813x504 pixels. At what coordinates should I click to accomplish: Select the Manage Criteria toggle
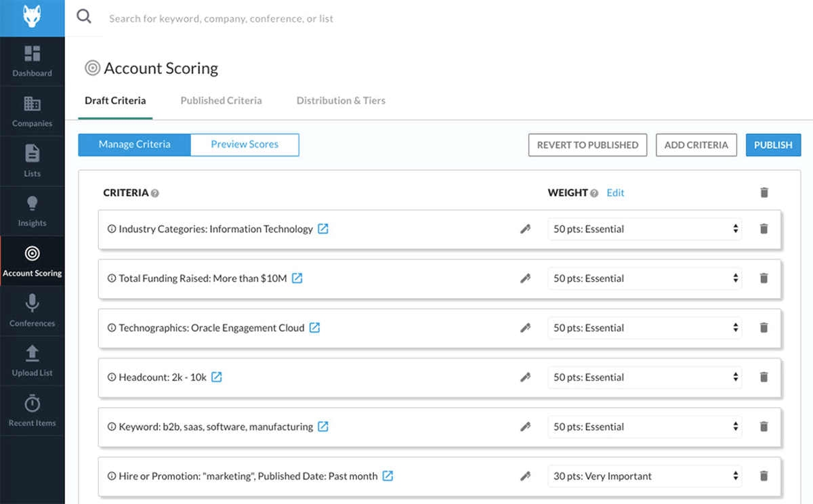[134, 144]
